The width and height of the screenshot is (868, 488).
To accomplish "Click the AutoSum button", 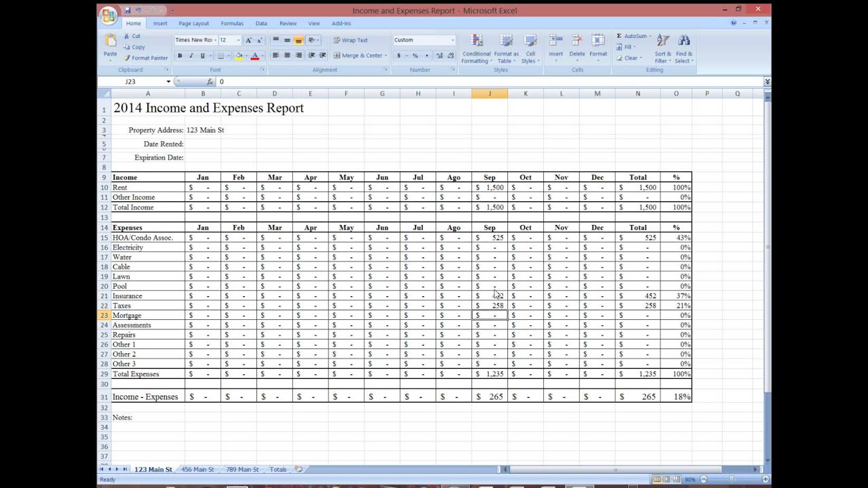I will click(631, 36).
